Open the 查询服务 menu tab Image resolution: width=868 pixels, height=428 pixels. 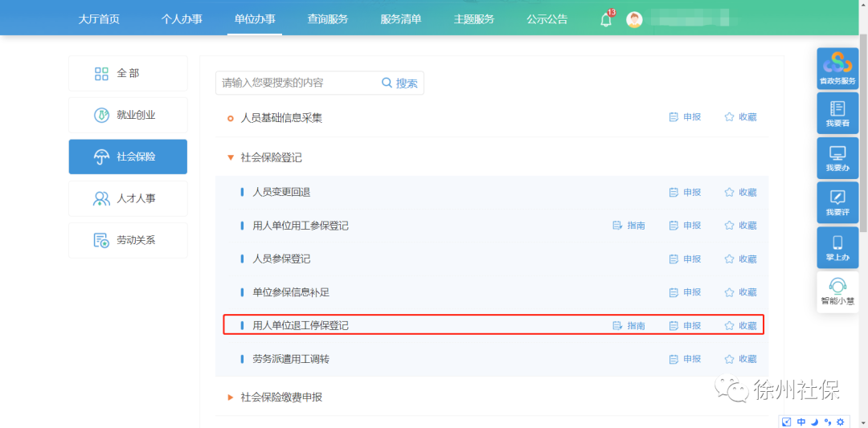pos(327,19)
